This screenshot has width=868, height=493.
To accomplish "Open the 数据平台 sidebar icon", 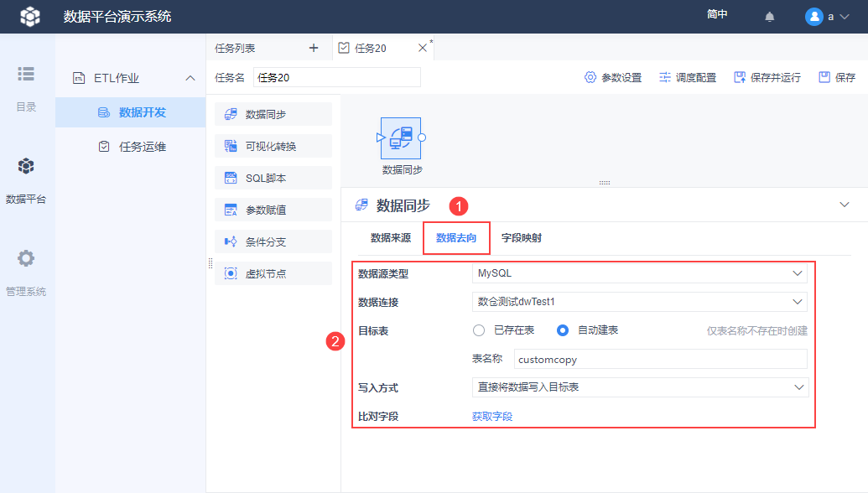I will click(x=26, y=166).
